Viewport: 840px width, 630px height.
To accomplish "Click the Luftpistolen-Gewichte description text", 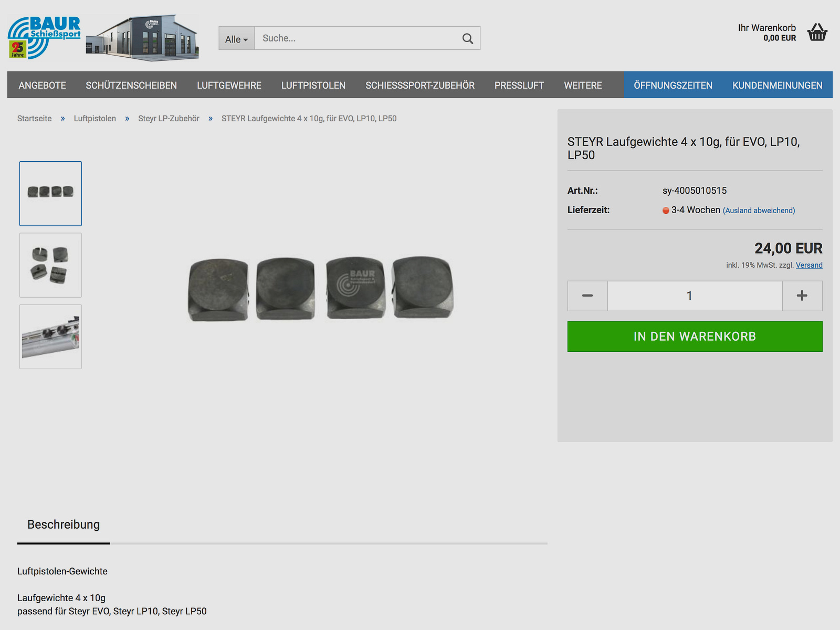I will click(x=62, y=571).
